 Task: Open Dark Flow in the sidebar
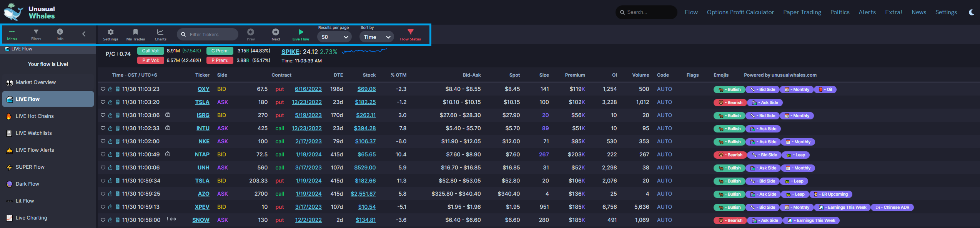(x=48, y=184)
